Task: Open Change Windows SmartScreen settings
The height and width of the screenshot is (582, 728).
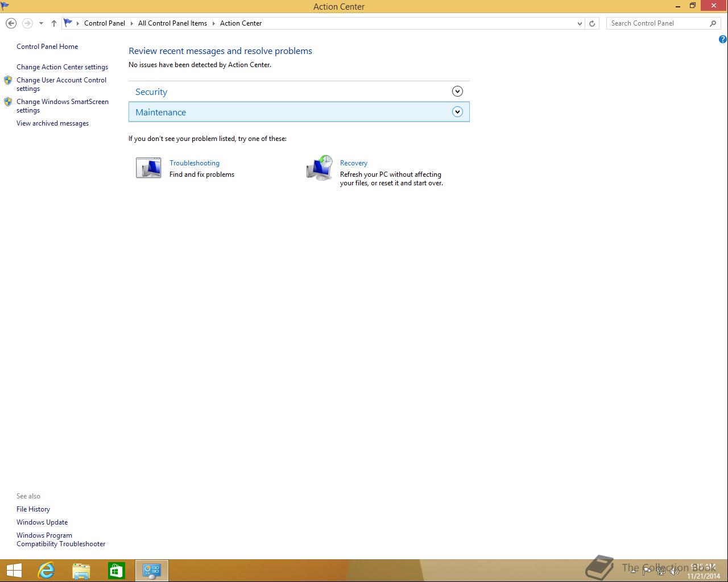Action: point(63,106)
